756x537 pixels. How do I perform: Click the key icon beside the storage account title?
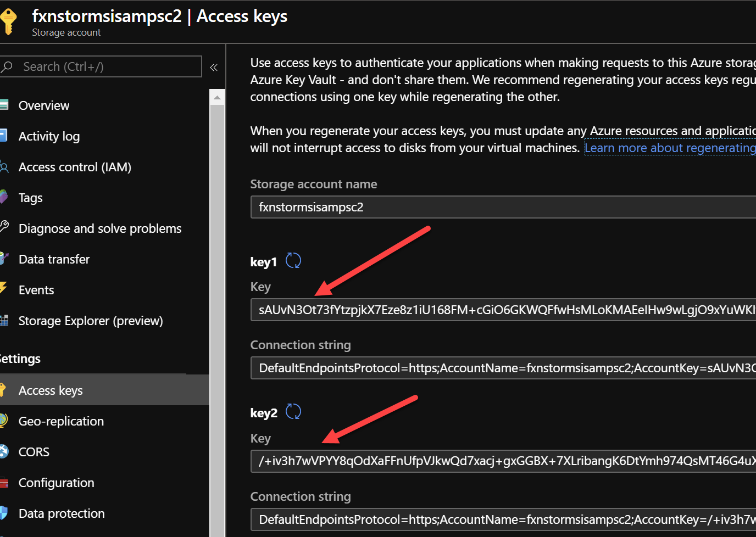coord(8,21)
